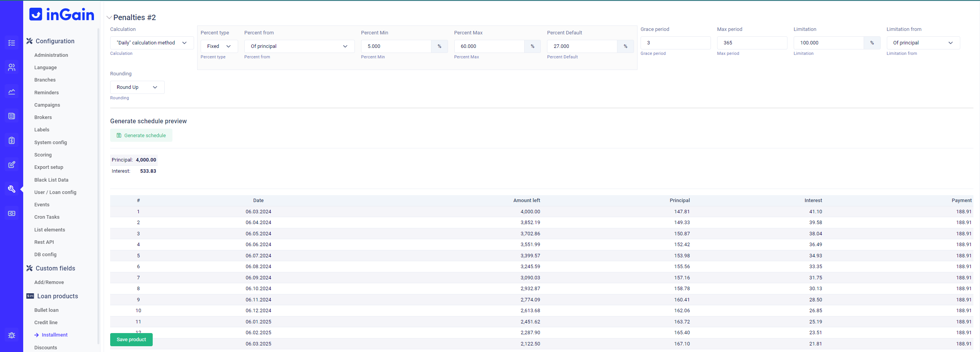The width and height of the screenshot is (980, 352).
Task: Open the tasks checklist sidebar icon
Action: click(12, 43)
